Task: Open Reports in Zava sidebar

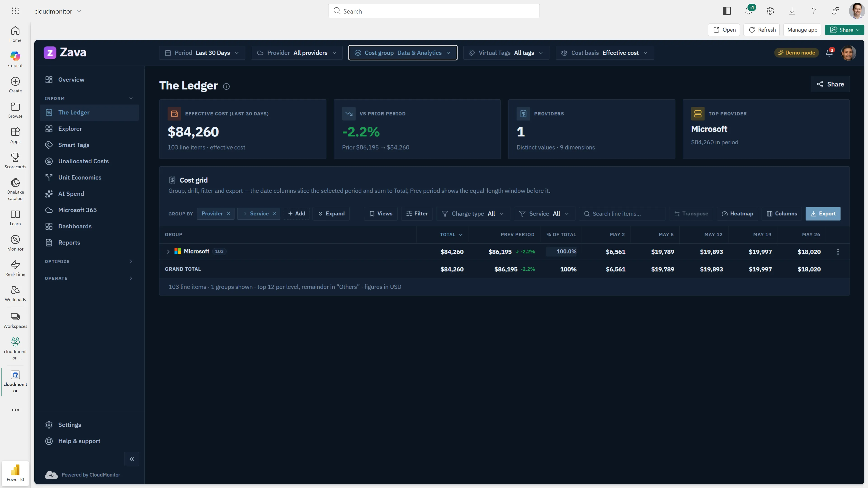Action: [89, 242]
